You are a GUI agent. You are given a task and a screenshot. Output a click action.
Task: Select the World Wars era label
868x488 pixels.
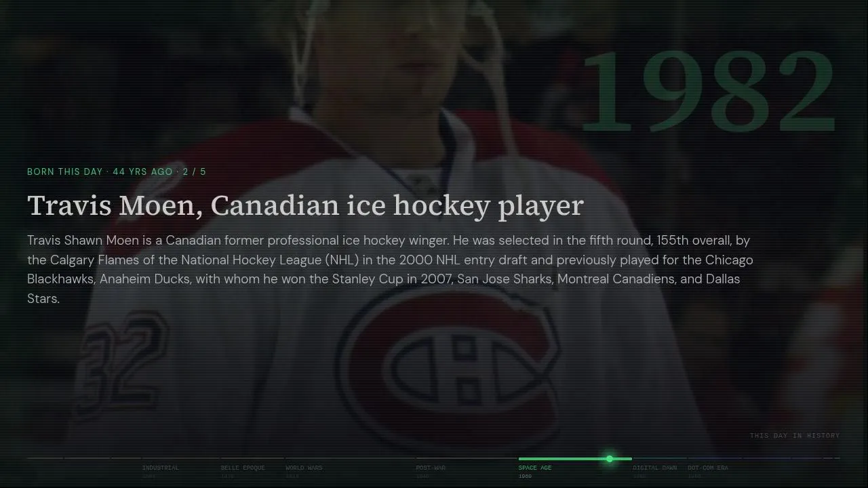pyautogui.click(x=304, y=468)
